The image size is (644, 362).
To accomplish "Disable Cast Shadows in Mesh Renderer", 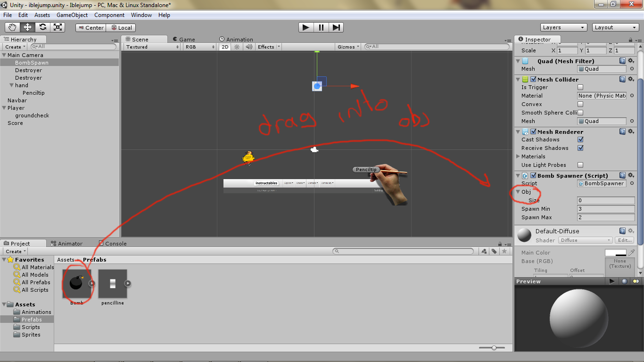I will point(581,140).
